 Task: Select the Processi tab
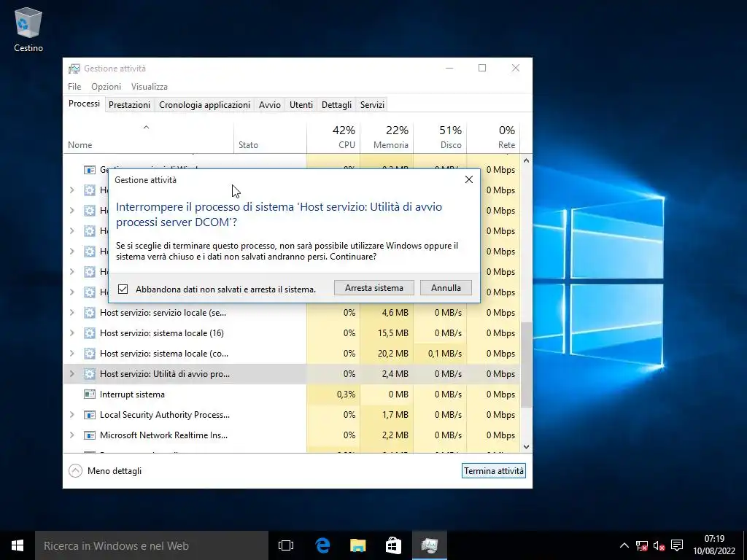[84, 104]
